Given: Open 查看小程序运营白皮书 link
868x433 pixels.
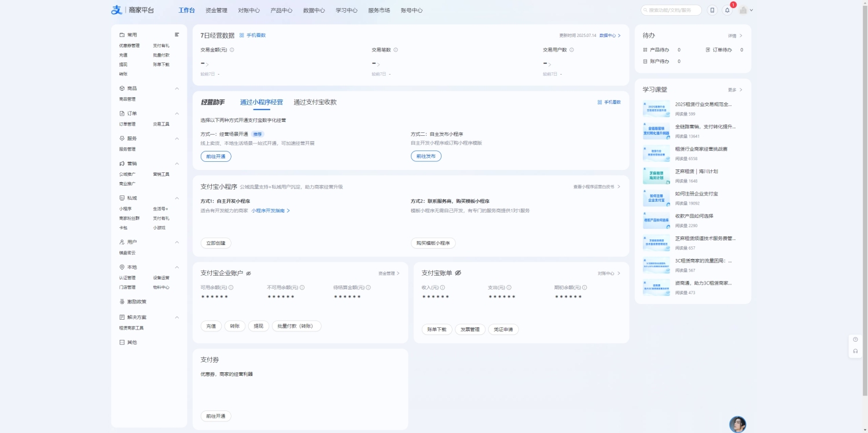Looking at the screenshot, I should pyautogui.click(x=597, y=187).
